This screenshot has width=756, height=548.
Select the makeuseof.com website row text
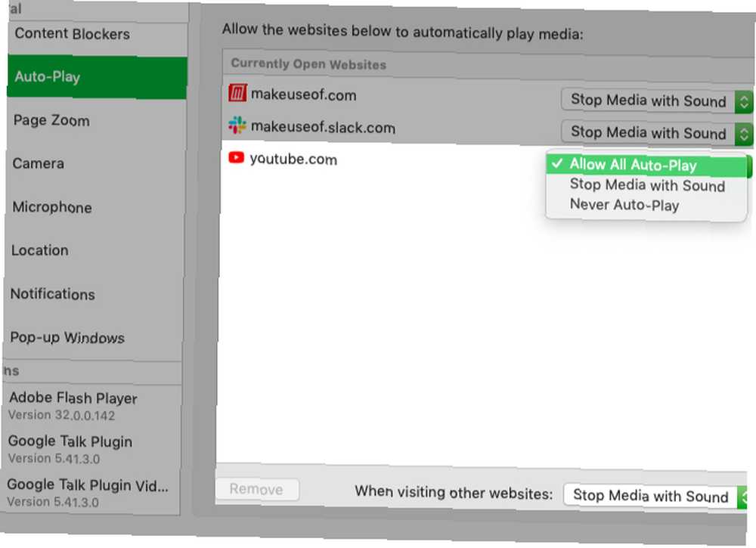tap(303, 94)
